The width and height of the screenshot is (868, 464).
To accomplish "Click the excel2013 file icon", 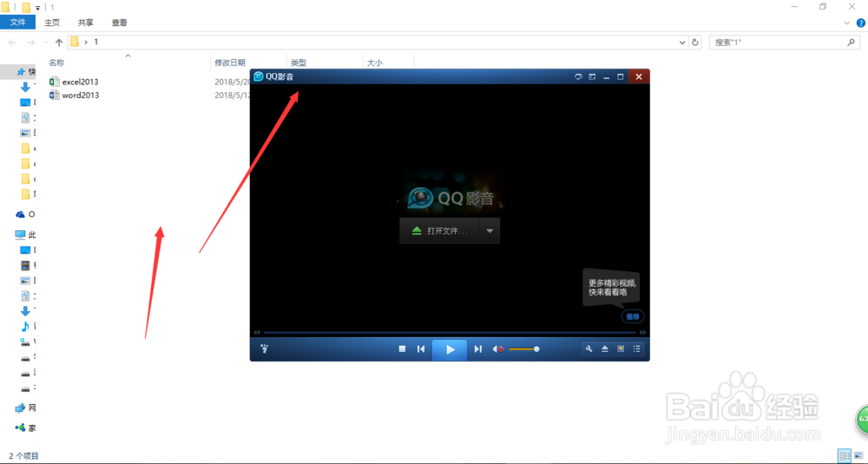I will [x=54, y=82].
